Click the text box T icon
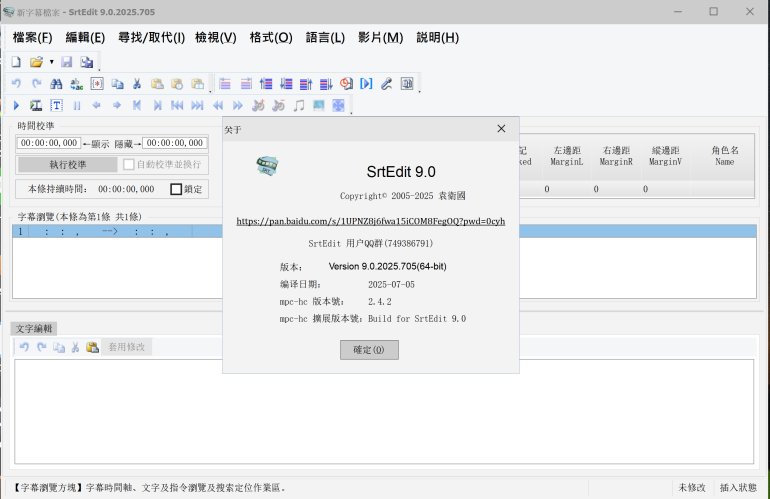 pos(57,105)
